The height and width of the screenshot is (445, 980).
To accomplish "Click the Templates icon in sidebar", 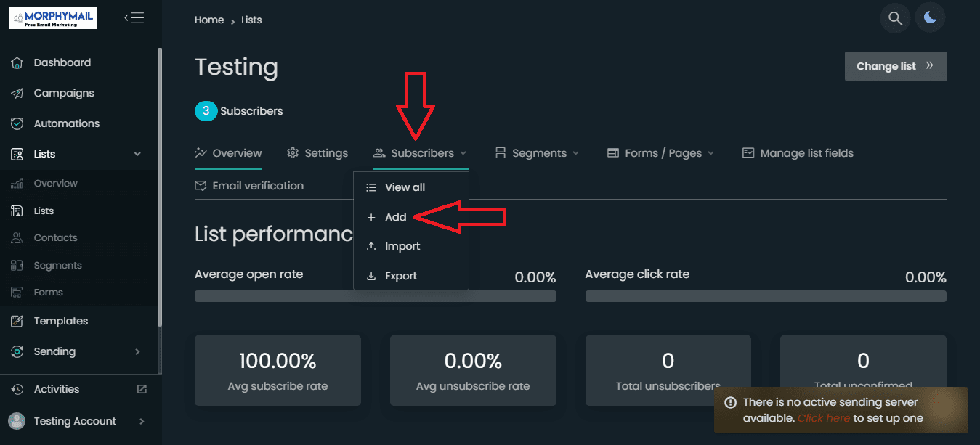I will 17,321.
